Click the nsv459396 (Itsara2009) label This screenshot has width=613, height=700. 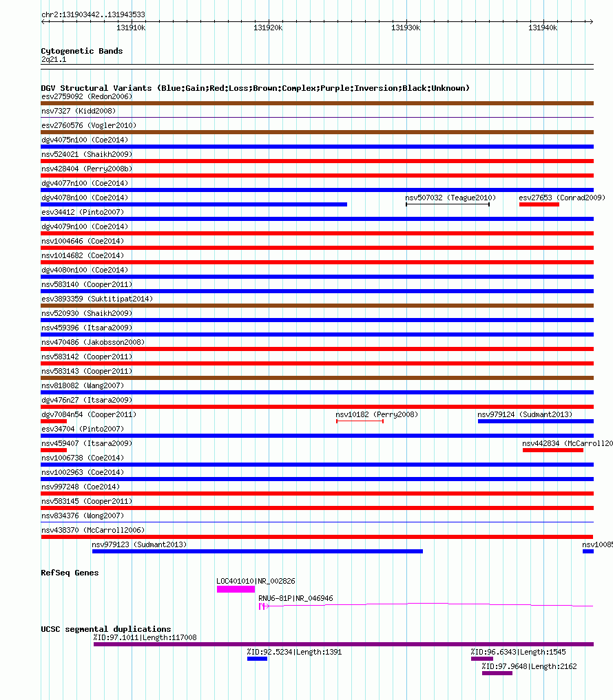[x=87, y=328]
